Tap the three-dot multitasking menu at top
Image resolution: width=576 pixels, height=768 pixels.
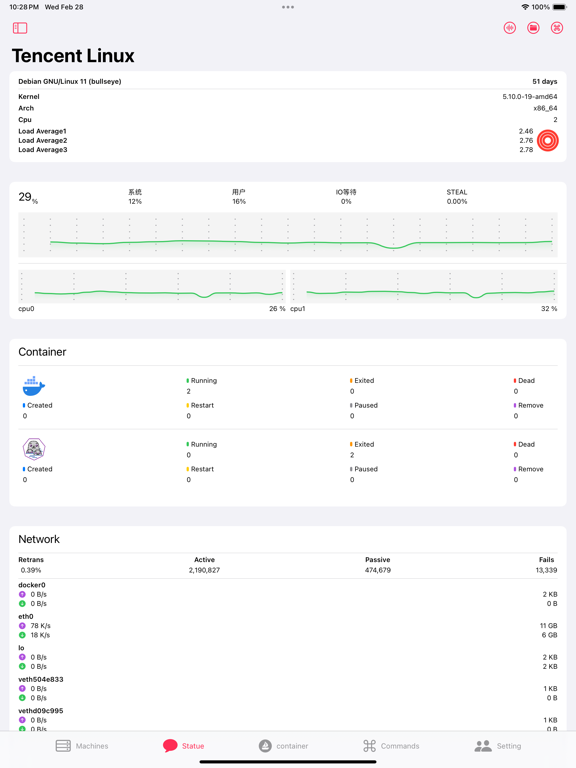click(x=288, y=7)
